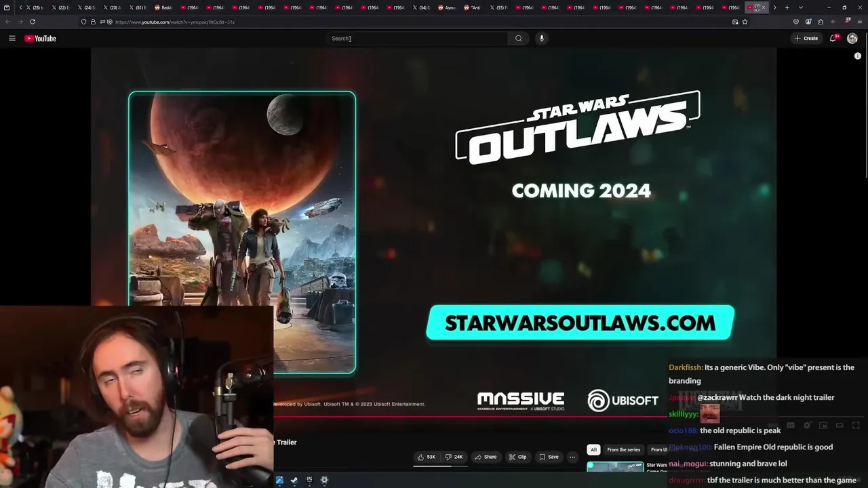The width and height of the screenshot is (868, 488).
Task: Click chat line "stunning and brave lol"
Action: [x=748, y=464]
